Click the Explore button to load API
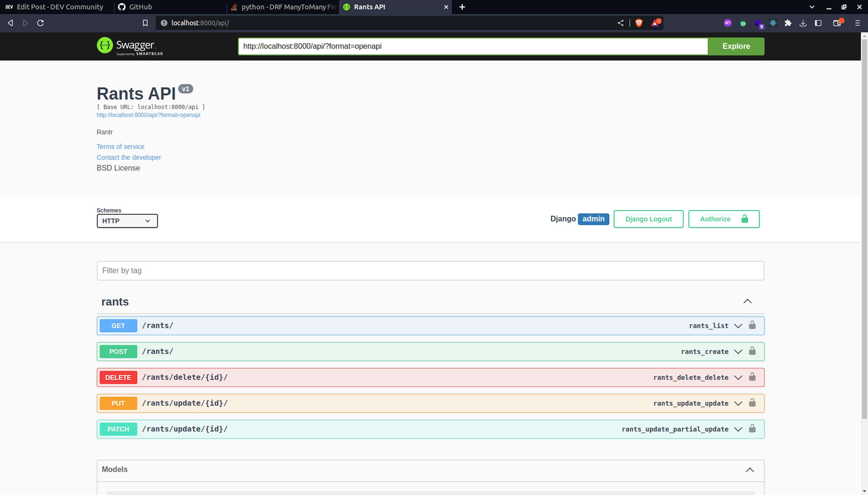This screenshot has width=868, height=495. pyautogui.click(x=736, y=46)
